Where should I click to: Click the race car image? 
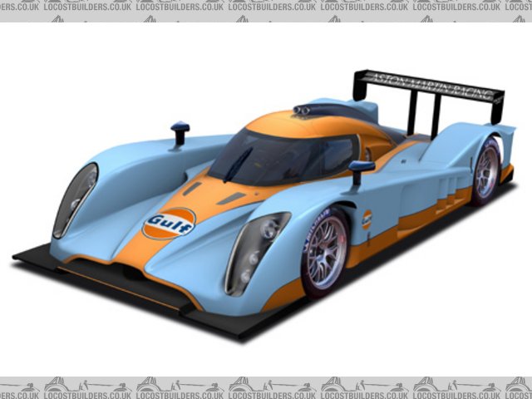coord(266,199)
